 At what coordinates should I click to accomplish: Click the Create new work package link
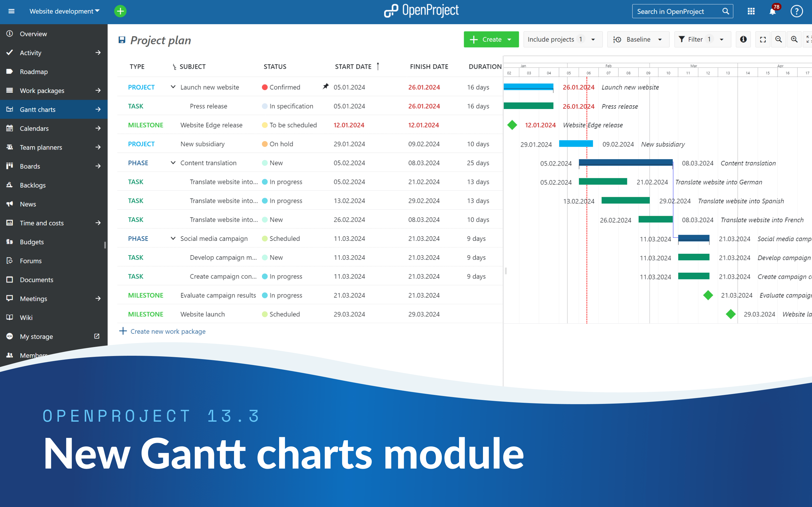pyautogui.click(x=168, y=331)
